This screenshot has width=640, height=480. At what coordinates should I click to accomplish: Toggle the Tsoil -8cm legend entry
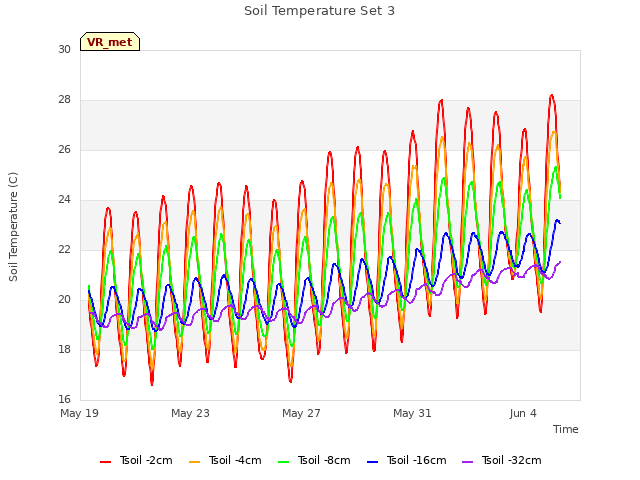pyautogui.click(x=314, y=460)
